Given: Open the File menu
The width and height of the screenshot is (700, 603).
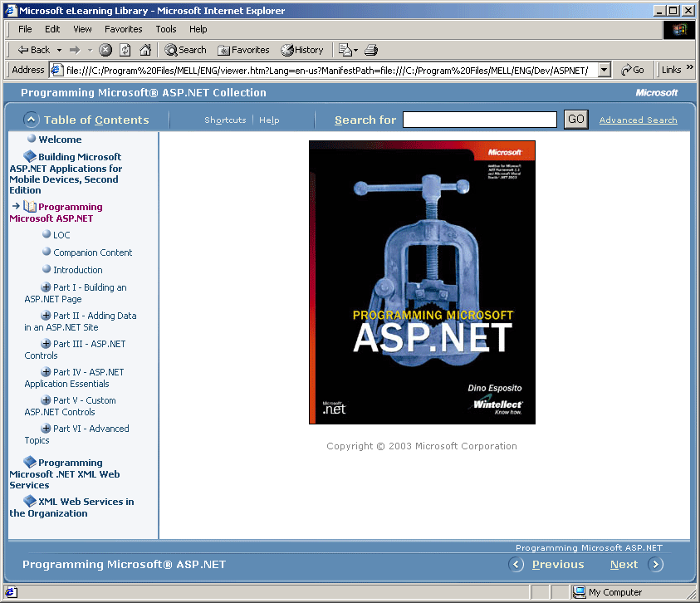Looking at the screenshot, I should click(25, 29).
